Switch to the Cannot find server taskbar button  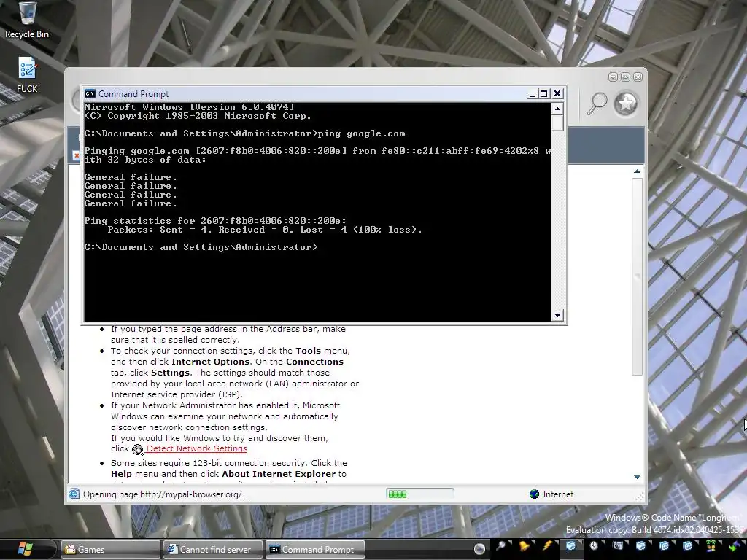pos(213,550)
